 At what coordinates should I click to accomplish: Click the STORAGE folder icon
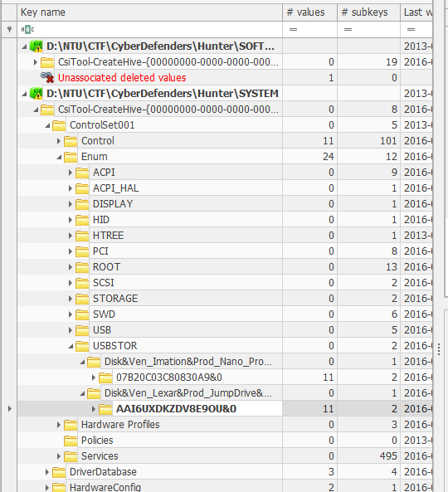(82, 299)
